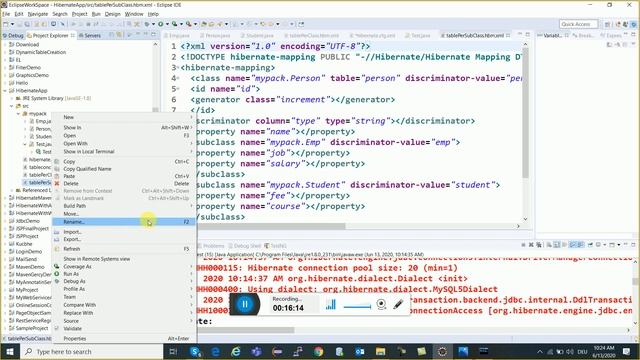640x360 pixels.
Task: Open the Display Selected Console dropdown
Action: (605, 245)
